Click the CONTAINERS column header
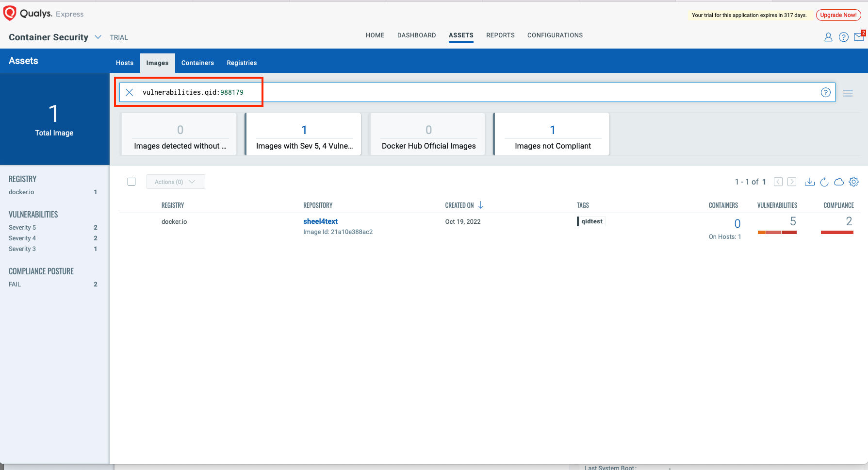Image resolution: width=868 pixels, height=470 pixels. coord(723,205)
